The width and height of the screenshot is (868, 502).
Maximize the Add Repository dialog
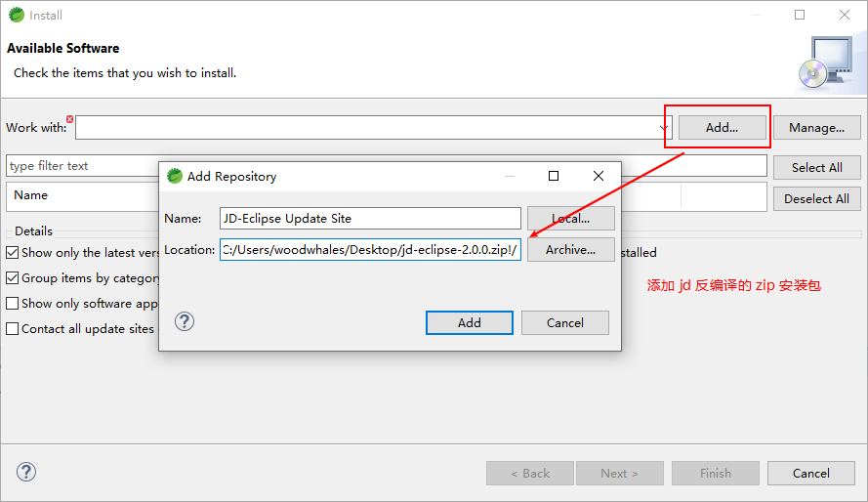tap(554, 176)
